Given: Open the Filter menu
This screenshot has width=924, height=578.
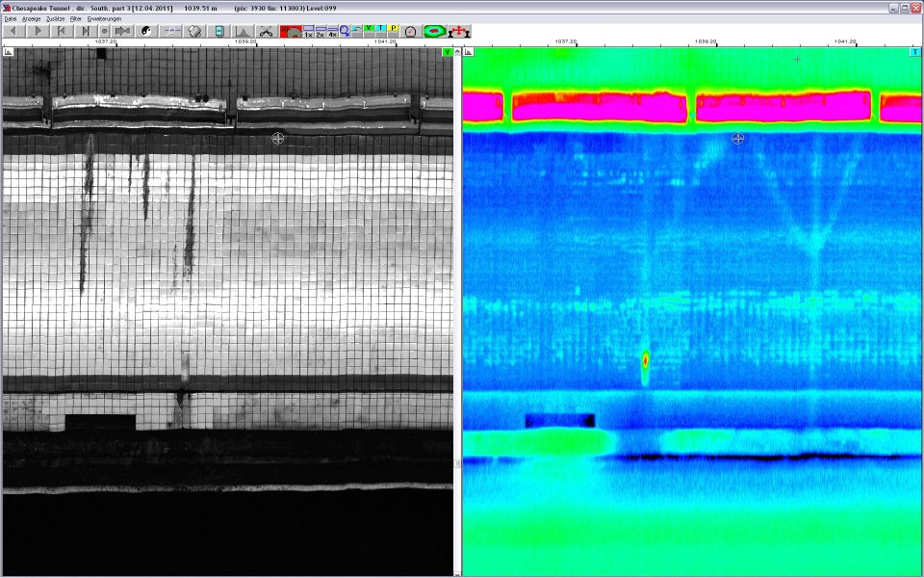Looking at the screenshot, I should [75, 18].
